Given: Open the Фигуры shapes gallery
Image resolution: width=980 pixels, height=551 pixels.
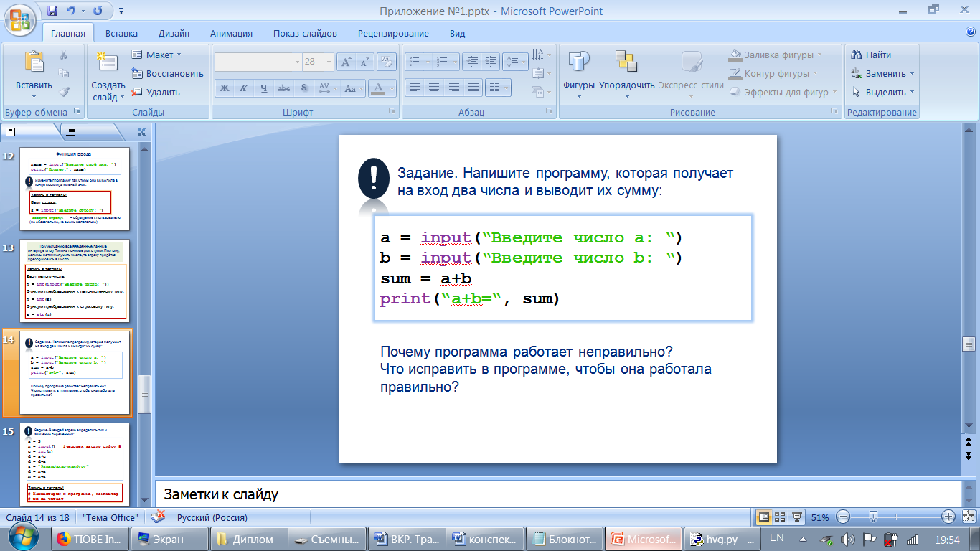Looking at the screenshot, I should pos(579,74).
